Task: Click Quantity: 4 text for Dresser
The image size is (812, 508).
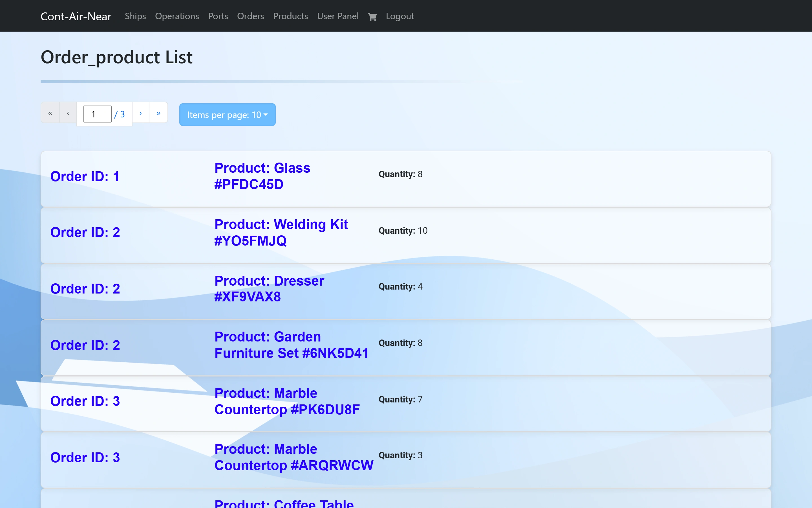Action: [x=400, y=286]
